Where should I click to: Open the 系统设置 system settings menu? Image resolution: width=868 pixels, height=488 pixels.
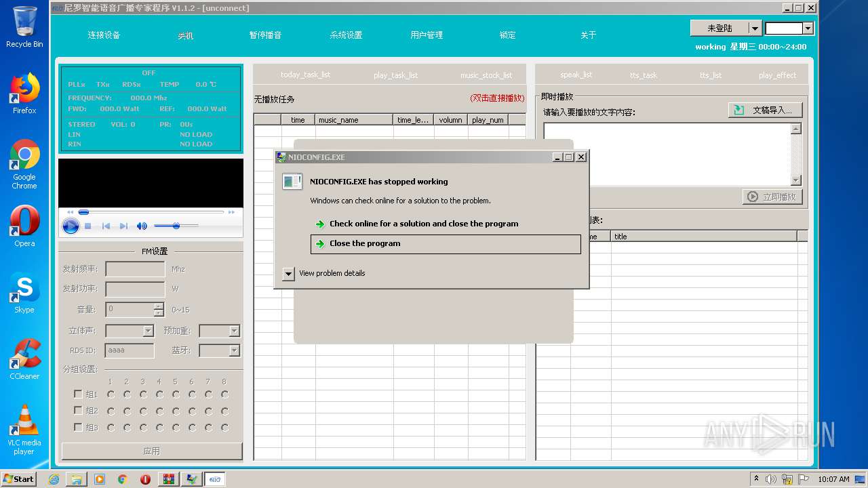[346, 35]
